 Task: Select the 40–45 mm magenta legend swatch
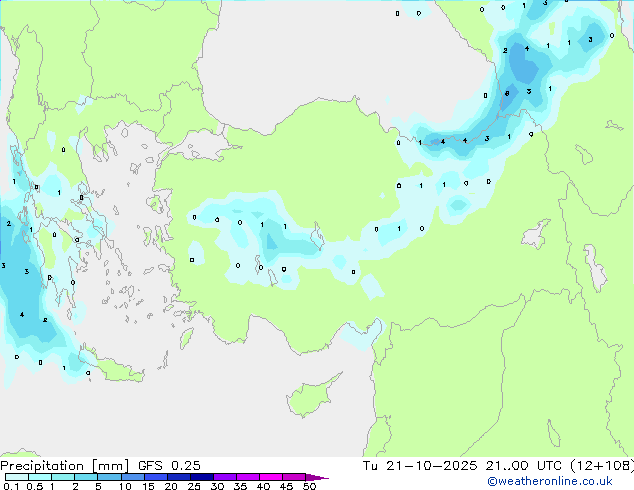pyautogui.click(x=271, y=477)
